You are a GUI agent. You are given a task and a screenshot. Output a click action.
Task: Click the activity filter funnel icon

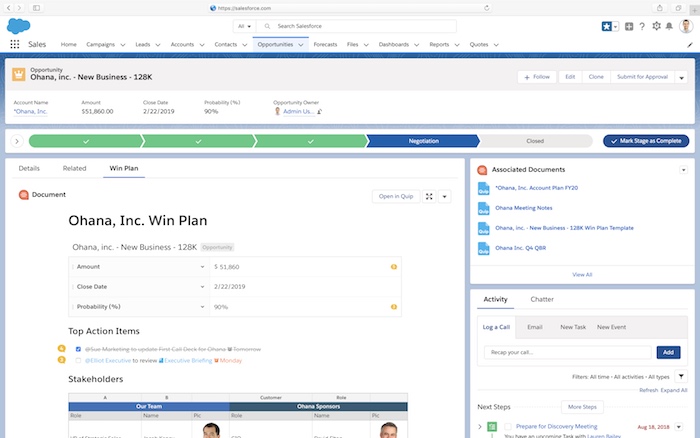[x=681, y=377]
